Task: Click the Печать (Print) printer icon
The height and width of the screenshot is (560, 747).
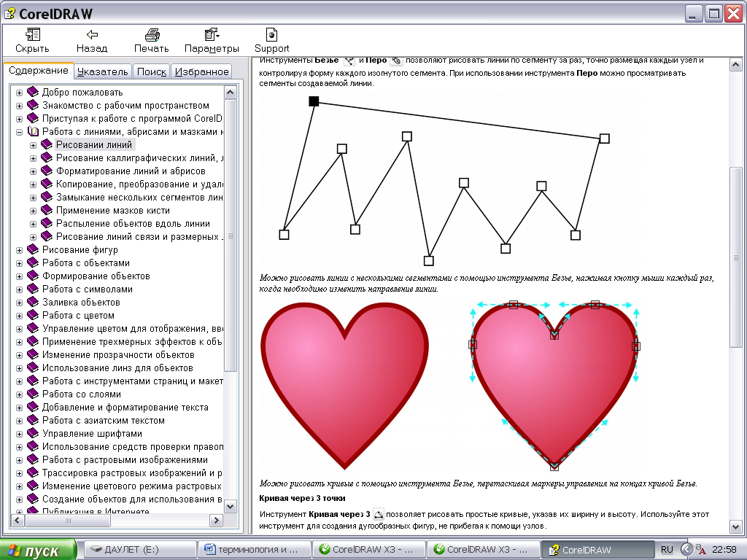Action: (x=152, y=34)
